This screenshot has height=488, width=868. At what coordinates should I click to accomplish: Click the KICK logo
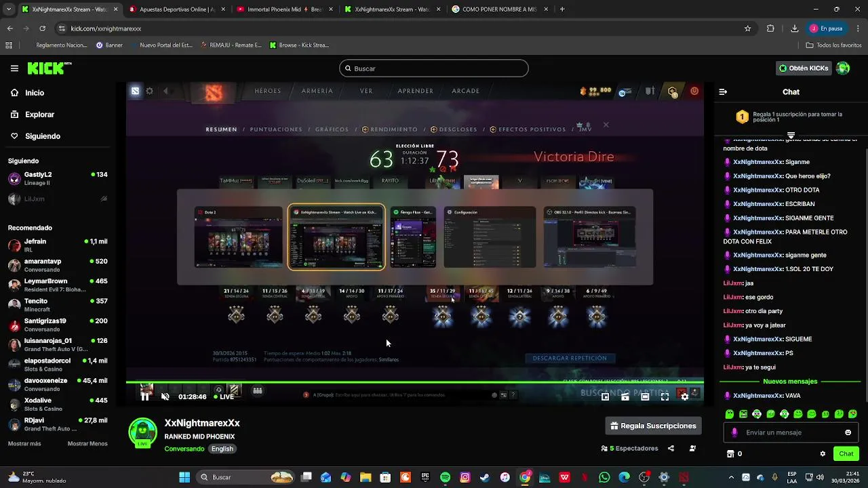pos(50,68)
